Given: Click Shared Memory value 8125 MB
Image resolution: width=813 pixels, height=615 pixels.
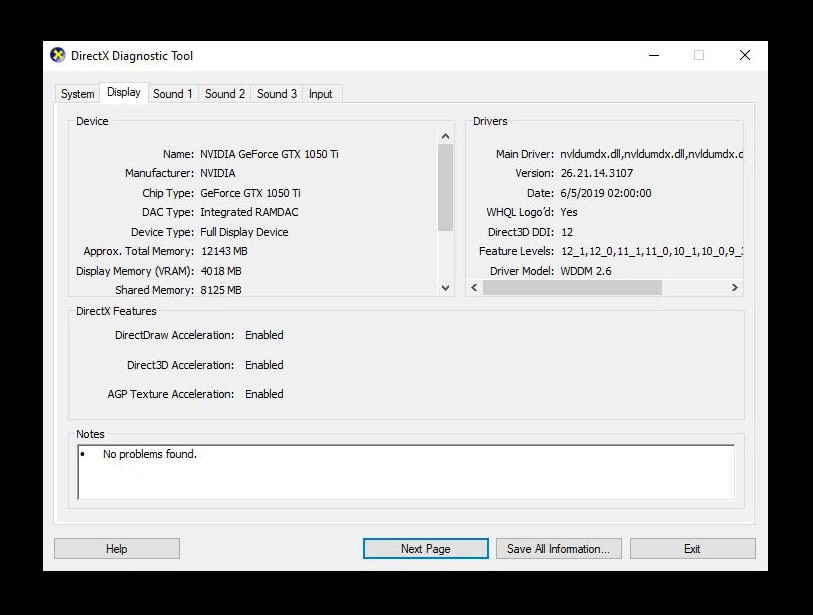Looking at the screenshot, I should click(221, 290).
